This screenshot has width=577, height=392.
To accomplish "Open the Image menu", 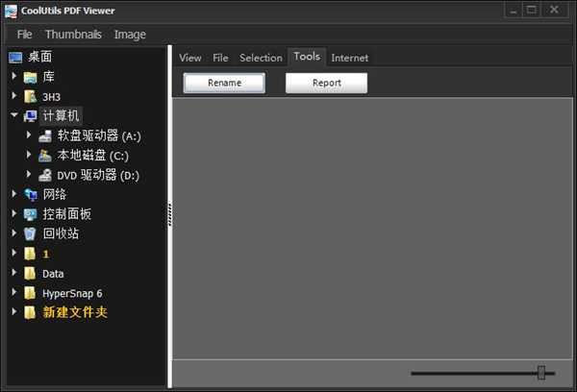I will pos(130,35).
